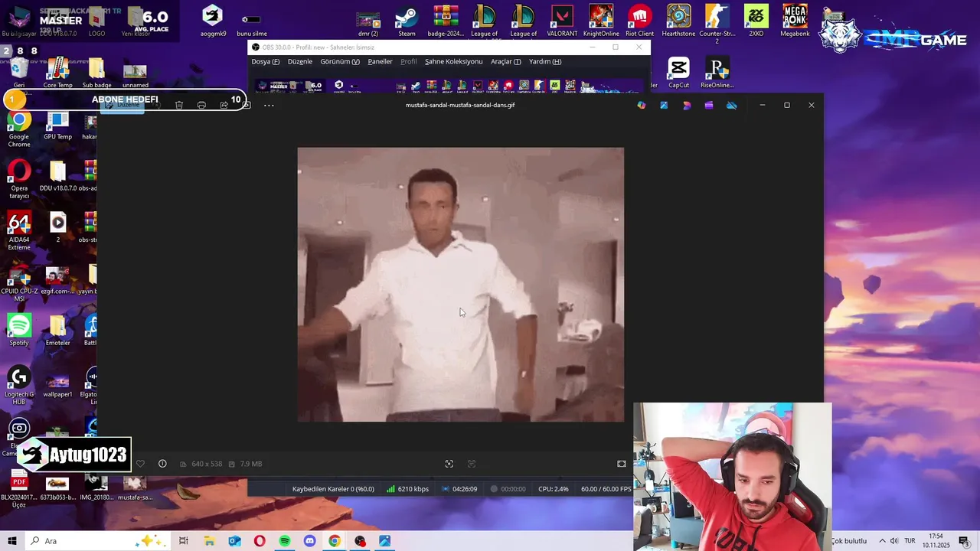Open Clipchamp icon in Photos title bar
This screenshot has height=551, width=980.
[709, 105]
